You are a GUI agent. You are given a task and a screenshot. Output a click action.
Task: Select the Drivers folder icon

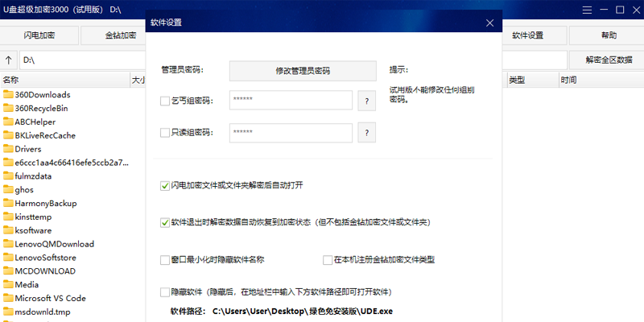click(x=8, y=149)
